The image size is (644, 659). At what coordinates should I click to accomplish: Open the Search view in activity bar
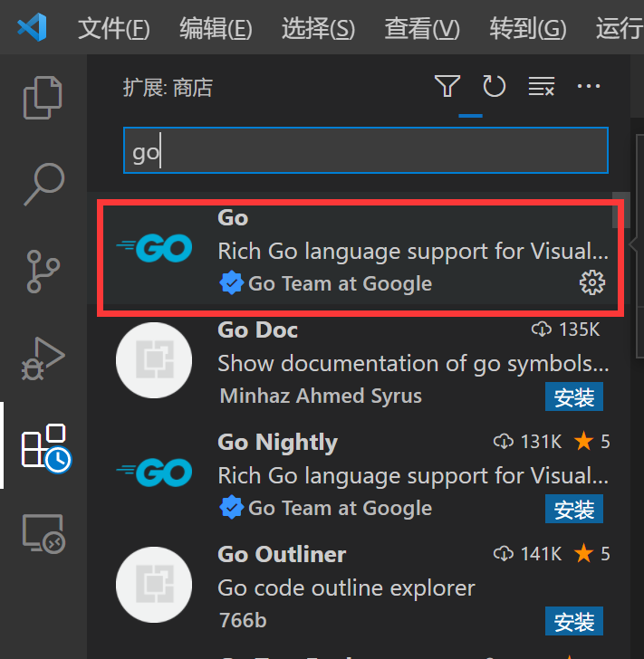click(44, 184)
